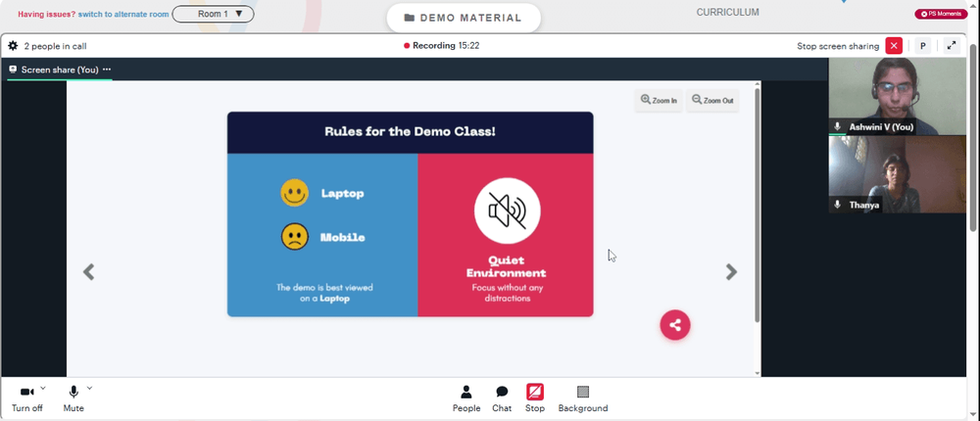Go to the next slide arrow
The height and width of the screenshot is (421, 980).
(731, 272)
